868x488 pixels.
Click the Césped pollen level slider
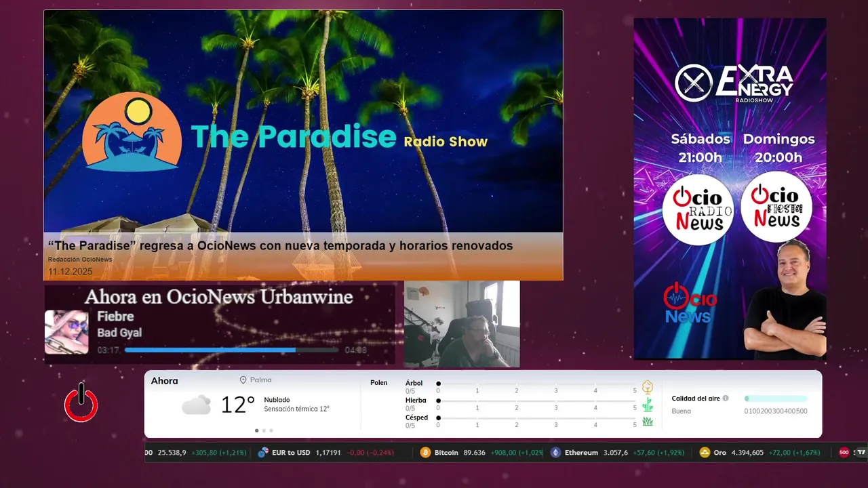(x=536, y=418)
